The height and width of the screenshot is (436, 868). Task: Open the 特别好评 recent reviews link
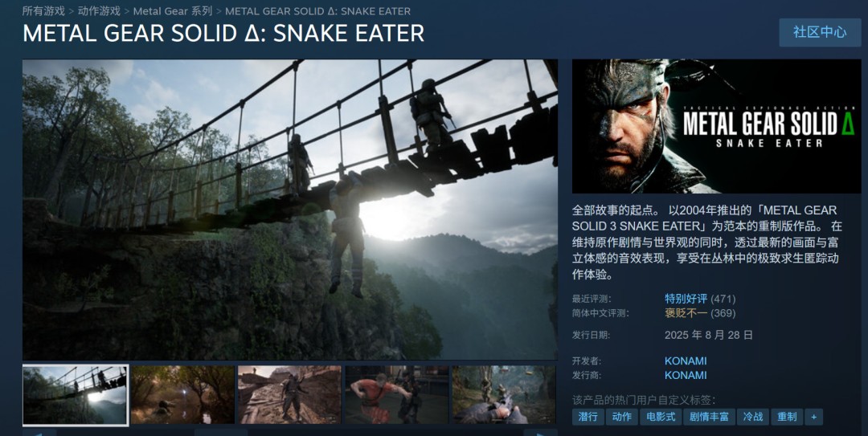[x=686, y=299]
